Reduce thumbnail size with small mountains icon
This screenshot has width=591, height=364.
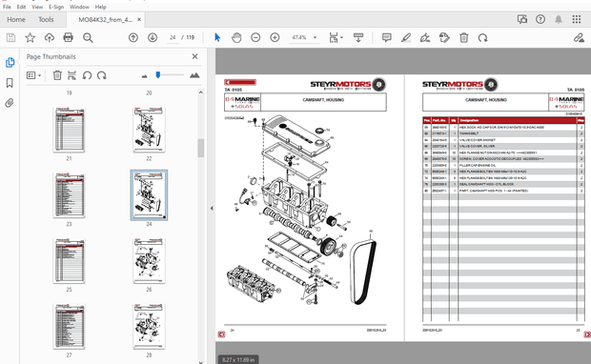tap(144, 76)
